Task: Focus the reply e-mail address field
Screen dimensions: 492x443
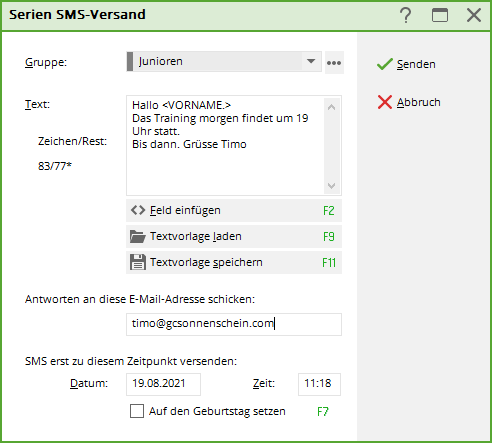Action: pyautogui.click(x=234, y=324)
